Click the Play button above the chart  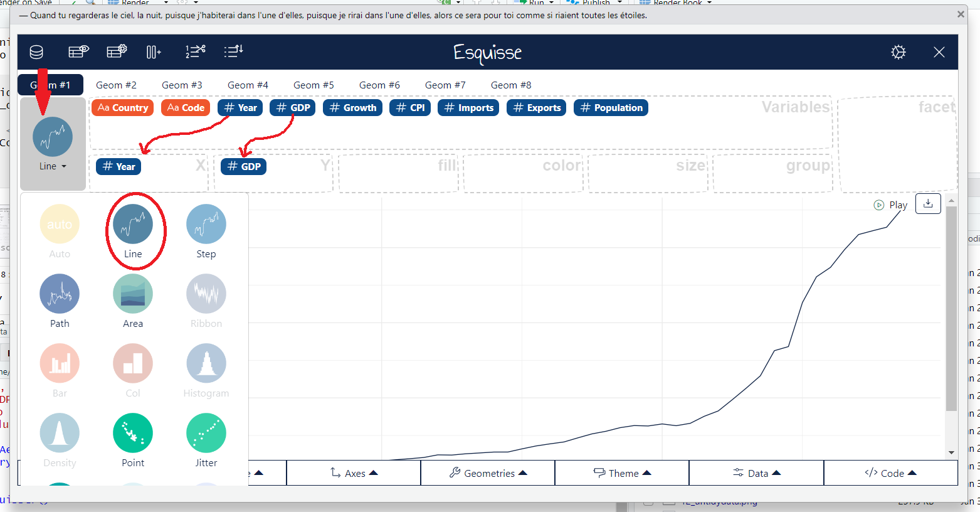point(891,205)
